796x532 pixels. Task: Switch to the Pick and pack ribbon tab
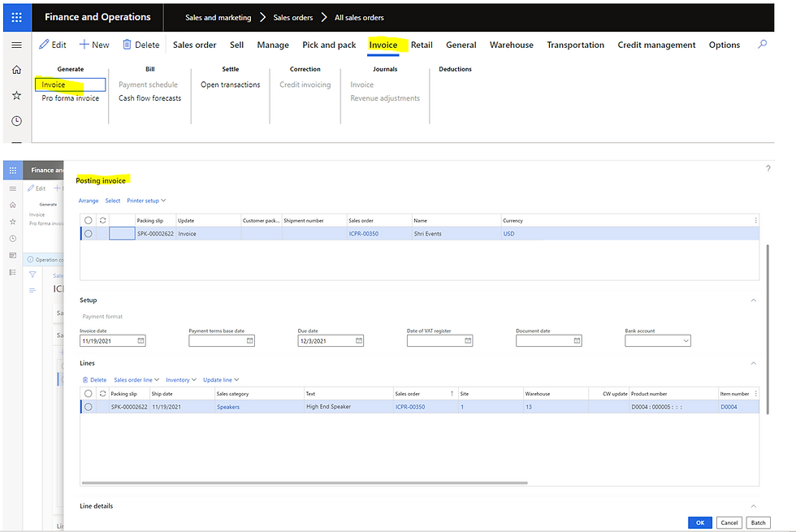coord(329,45)
